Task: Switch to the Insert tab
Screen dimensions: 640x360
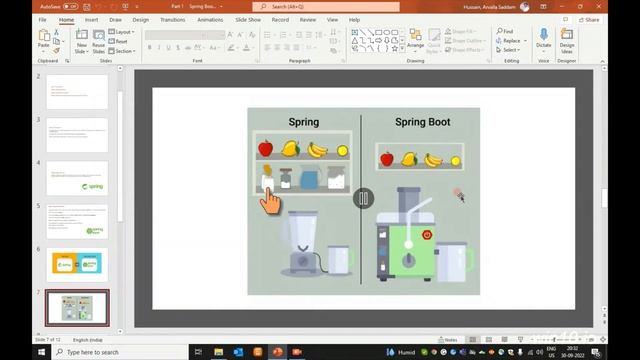Action: click(x=91, y=20)
